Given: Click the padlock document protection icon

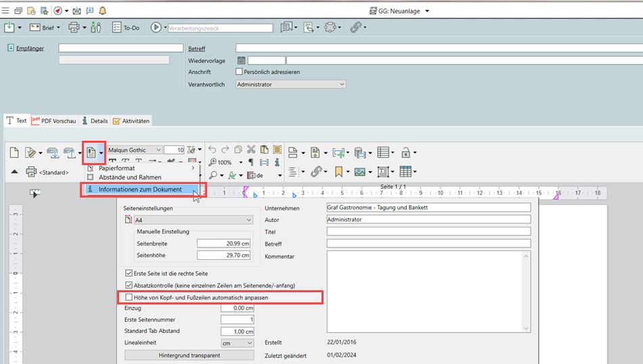Looking at the screenshot, I should (x=405, y=152).
